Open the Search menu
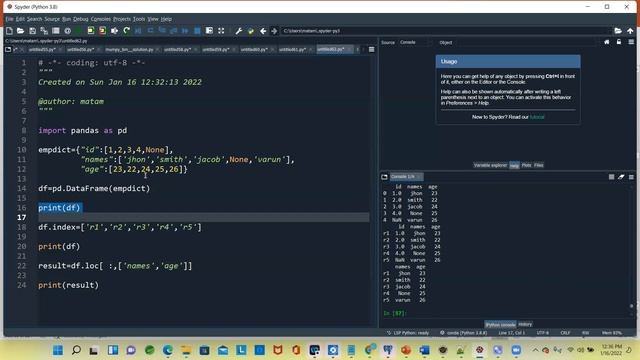Viewport: 640px width, 360px height. pyautogui.click(x=35, y=19)
